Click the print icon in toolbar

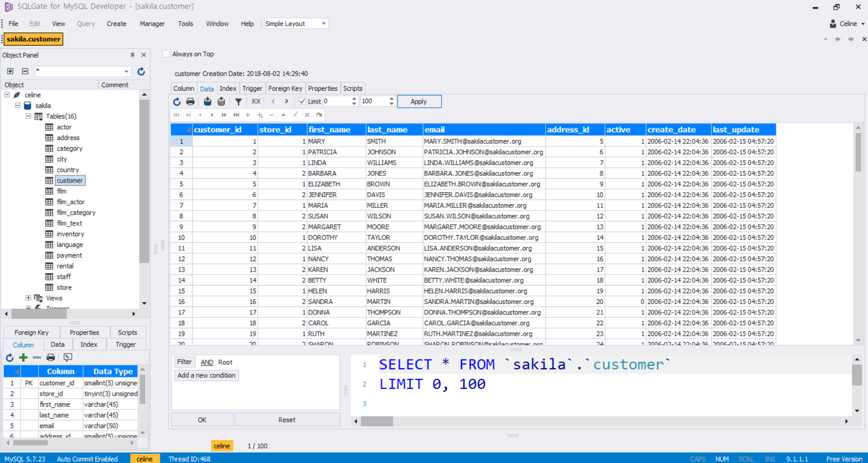[191, 101]
